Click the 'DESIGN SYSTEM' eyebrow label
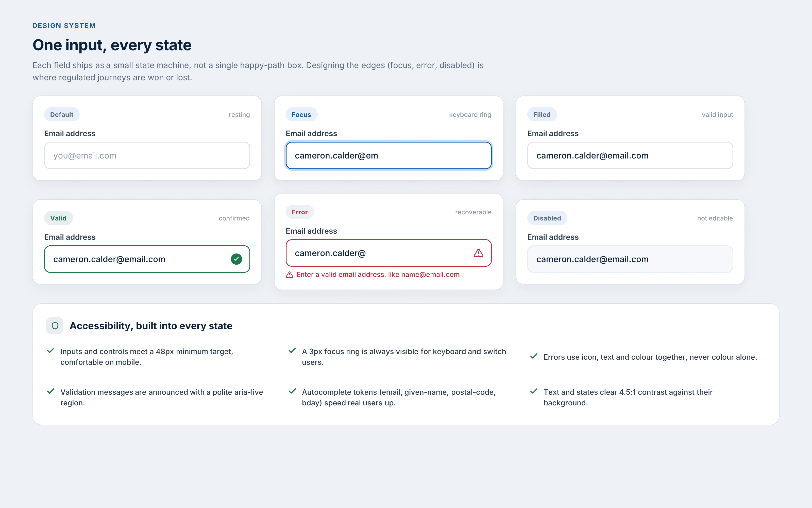Screen dimensions: 812x508 pyautogui.click(x=64, y=26)
